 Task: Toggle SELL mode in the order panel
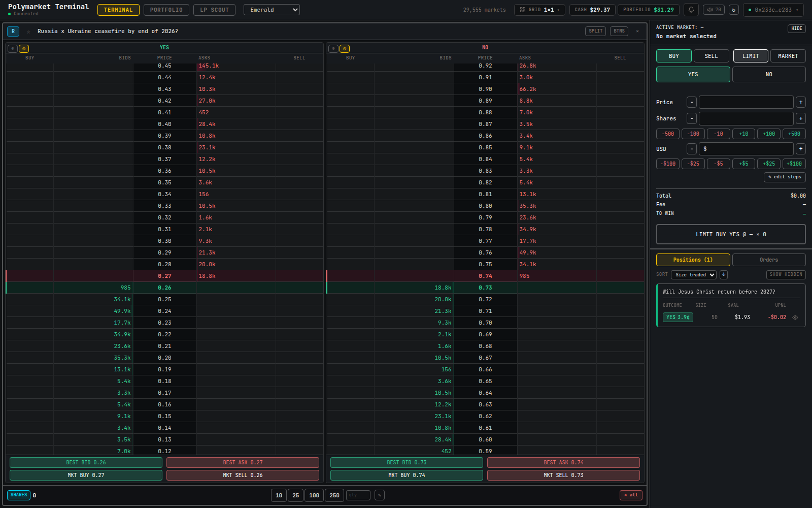(x=711, y=56)
